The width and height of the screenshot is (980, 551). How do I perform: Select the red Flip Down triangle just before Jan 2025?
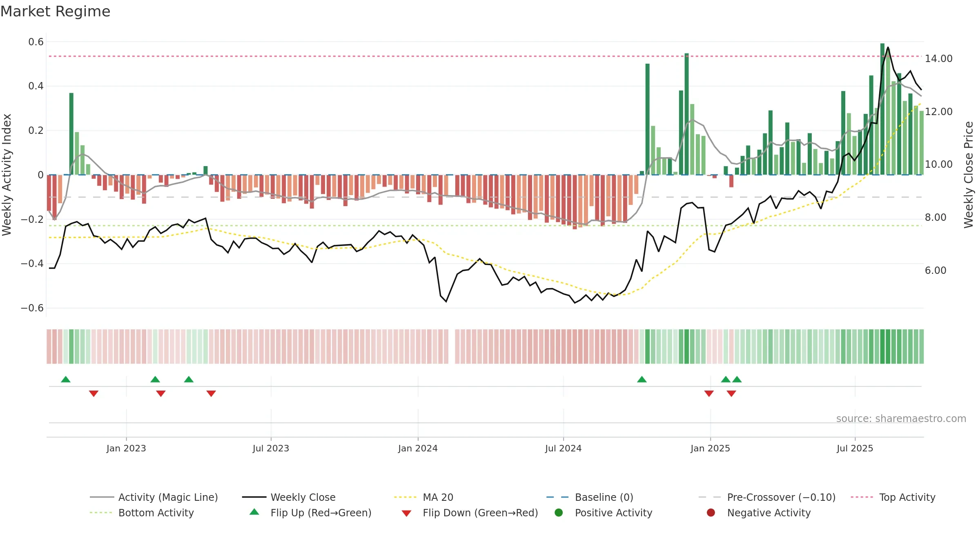[x=709, y=393]
